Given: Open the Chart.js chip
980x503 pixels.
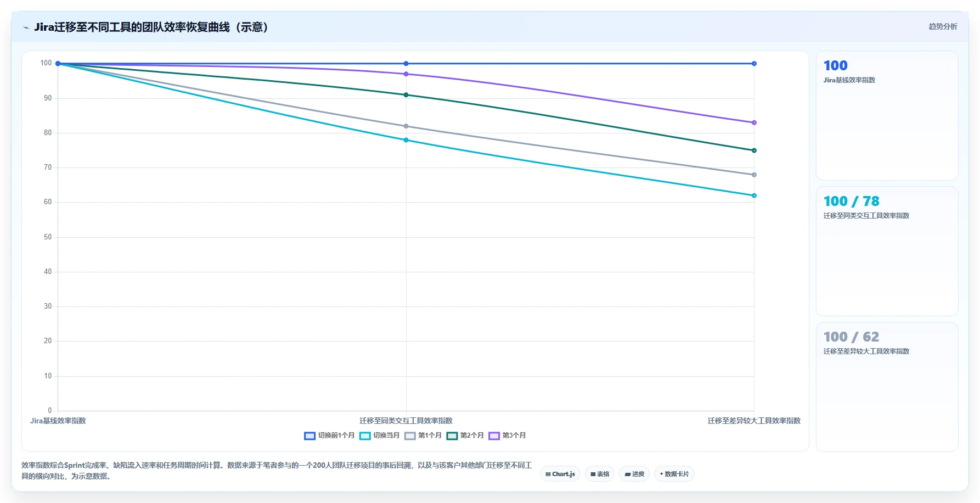Looking at the screenshot, I should coord(560,474).
